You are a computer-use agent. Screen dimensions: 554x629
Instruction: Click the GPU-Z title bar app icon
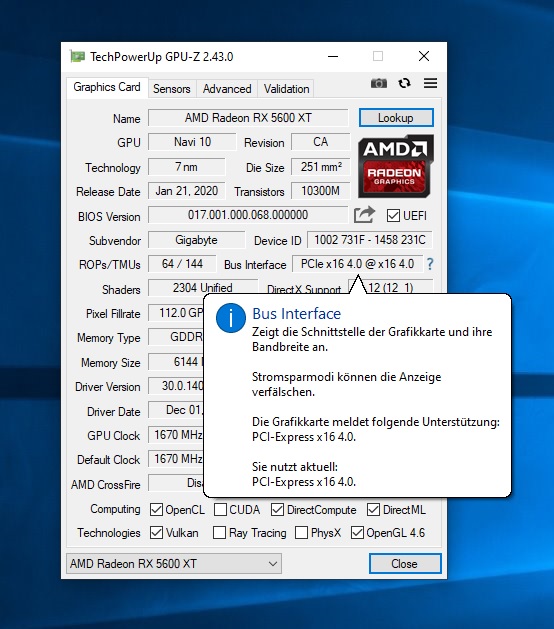coord(77,56)
